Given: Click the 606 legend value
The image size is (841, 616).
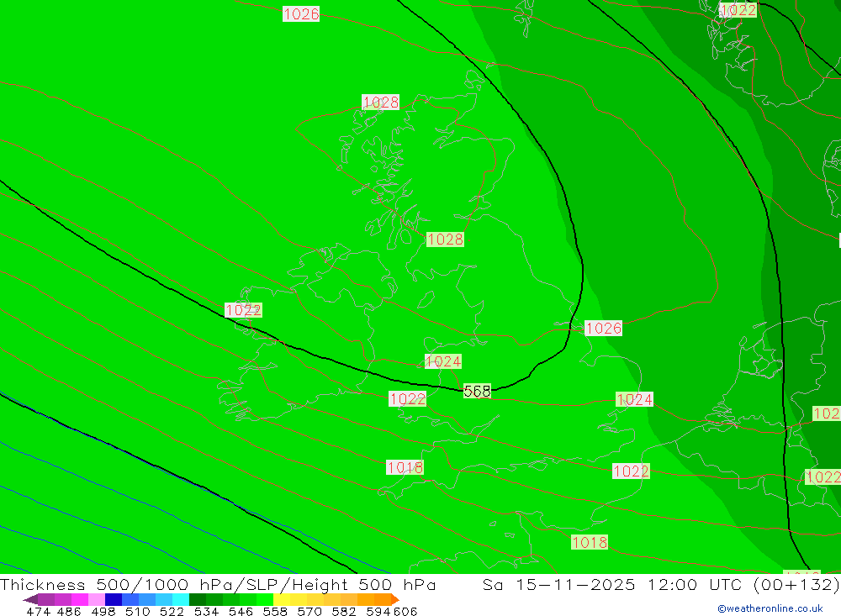Looking at the screenshot, I should (405, 611).
